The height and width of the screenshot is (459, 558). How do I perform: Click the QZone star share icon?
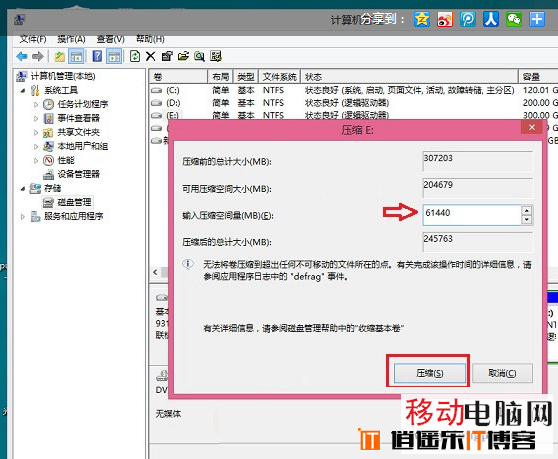[x=422, y=19]
